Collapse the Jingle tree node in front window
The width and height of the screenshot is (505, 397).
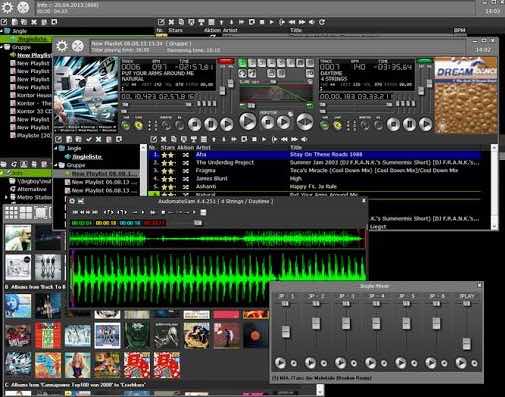point(56,148)
